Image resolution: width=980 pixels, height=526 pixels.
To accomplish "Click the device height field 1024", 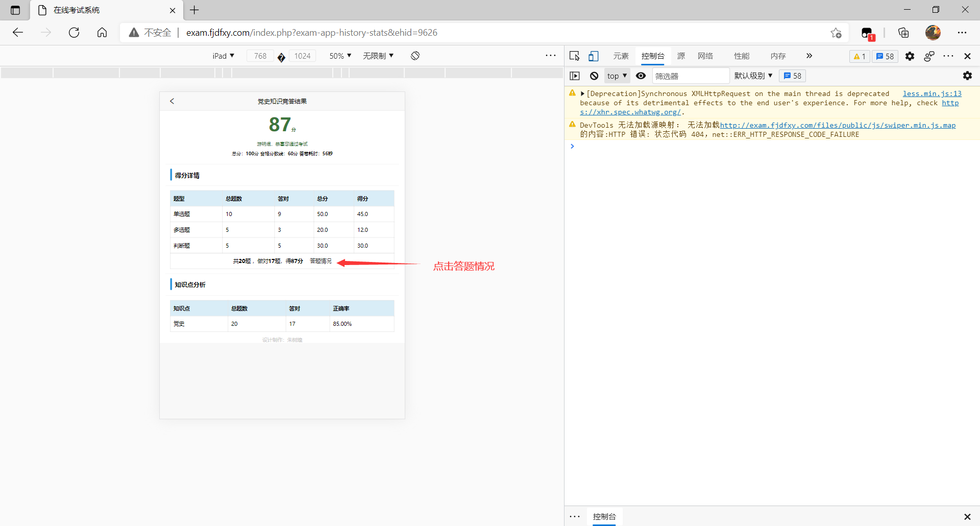I will tap(302, 56).
